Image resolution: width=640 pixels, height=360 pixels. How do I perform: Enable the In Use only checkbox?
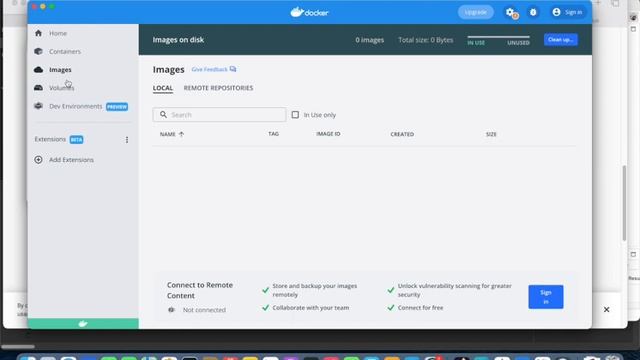[x=295, y=115]
